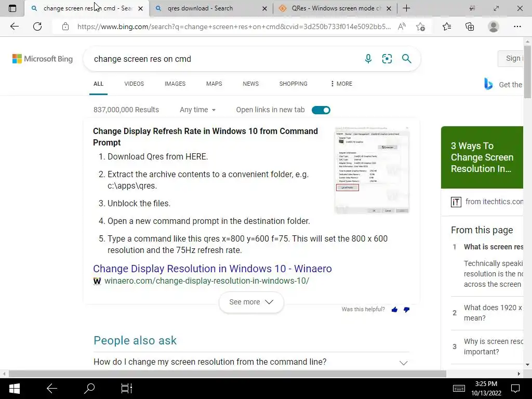
Task: View site info lock icon
Action: [65, 26]
